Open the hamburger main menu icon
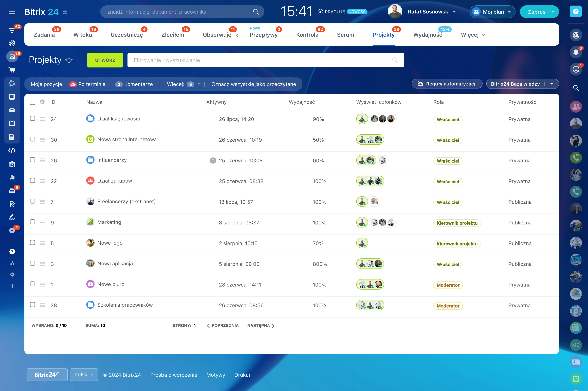This screenshot has width=588, height=391. point(12,12)
